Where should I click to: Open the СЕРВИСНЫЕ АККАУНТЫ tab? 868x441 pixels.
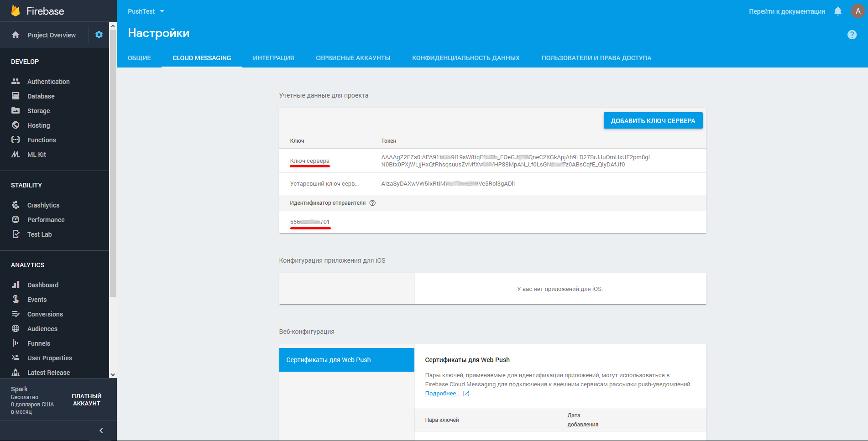pyautogui.click(x=353, y=58)
